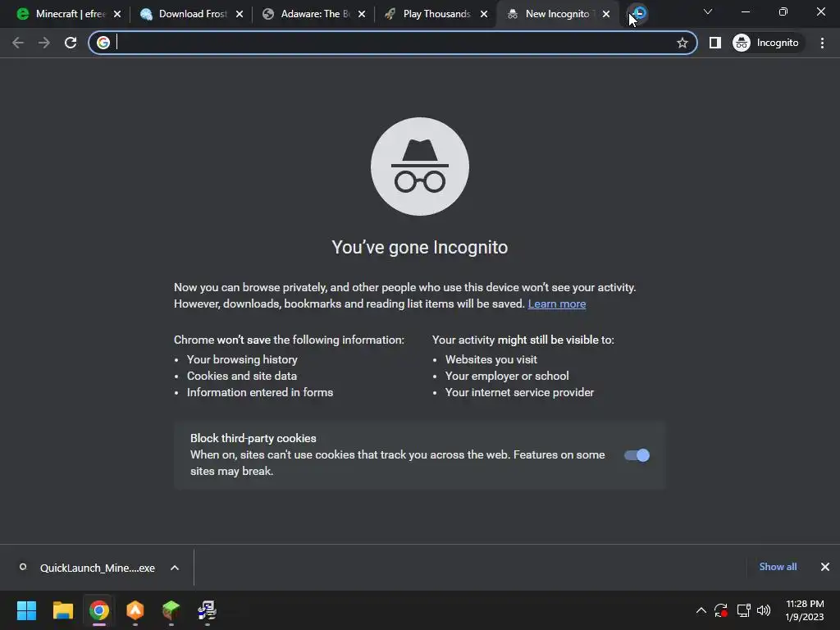Open a new tab with the plus button

click(638, 13)
